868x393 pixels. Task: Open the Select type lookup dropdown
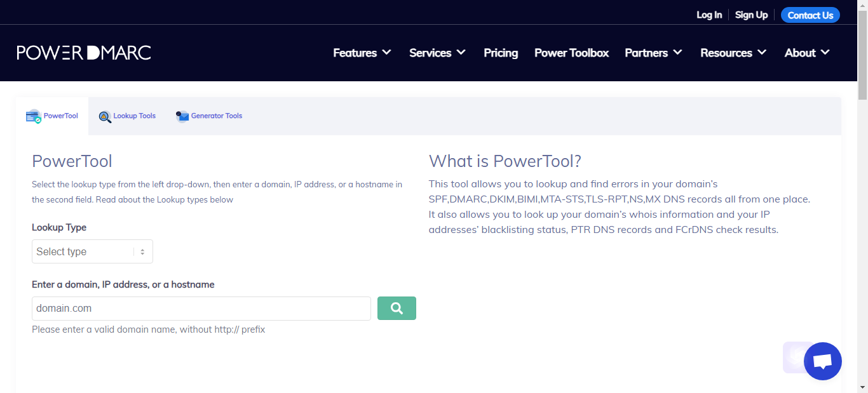92,251
